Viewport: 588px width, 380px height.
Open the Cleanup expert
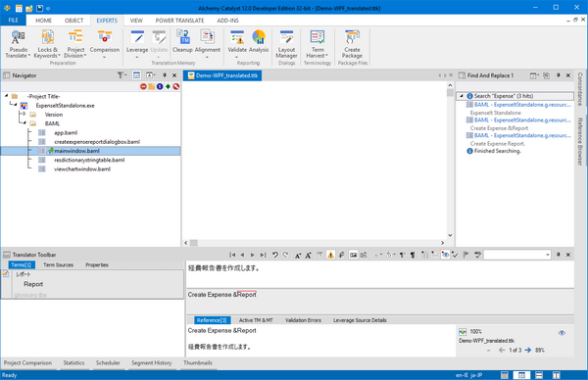coord(182,41)
